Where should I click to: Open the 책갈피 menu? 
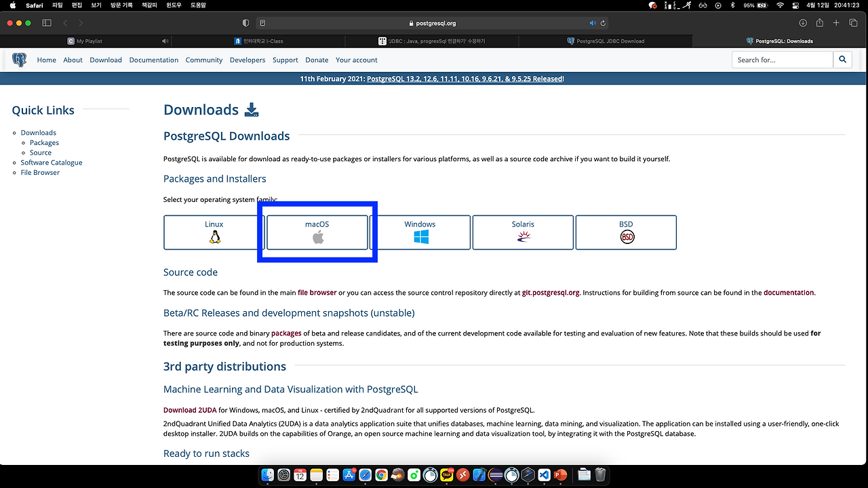(149, 5)
